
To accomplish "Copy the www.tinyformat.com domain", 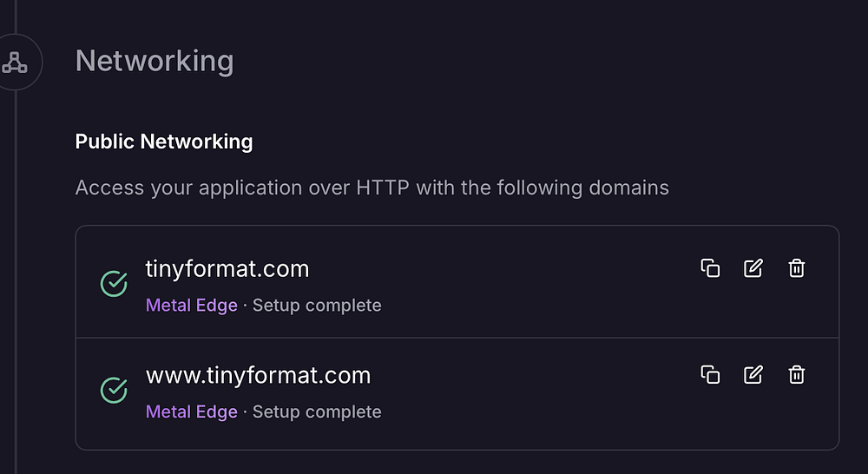I will [710, 374].
